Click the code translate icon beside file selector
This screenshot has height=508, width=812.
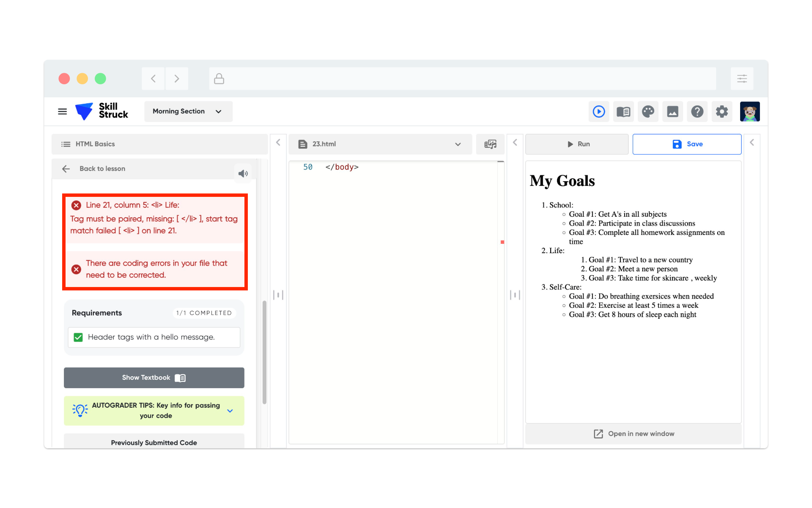coord(490,144)
